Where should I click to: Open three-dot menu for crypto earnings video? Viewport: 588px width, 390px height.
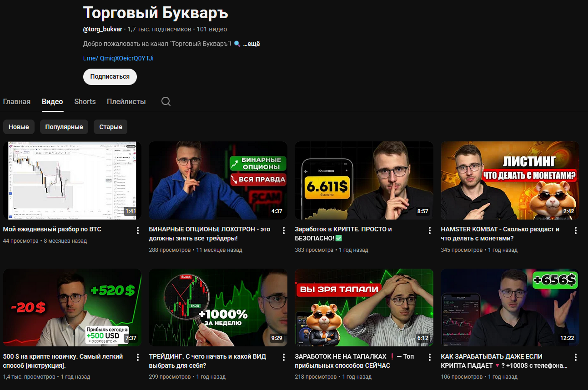click(x=430, y=230)
